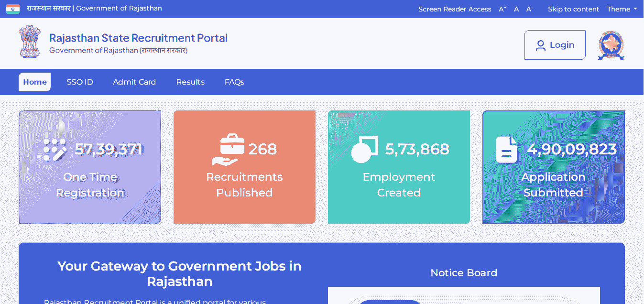Click the Rajasthan State Recruitment Portal title
644x304 pixels.
pyautogui.click(x=138, y=38)
